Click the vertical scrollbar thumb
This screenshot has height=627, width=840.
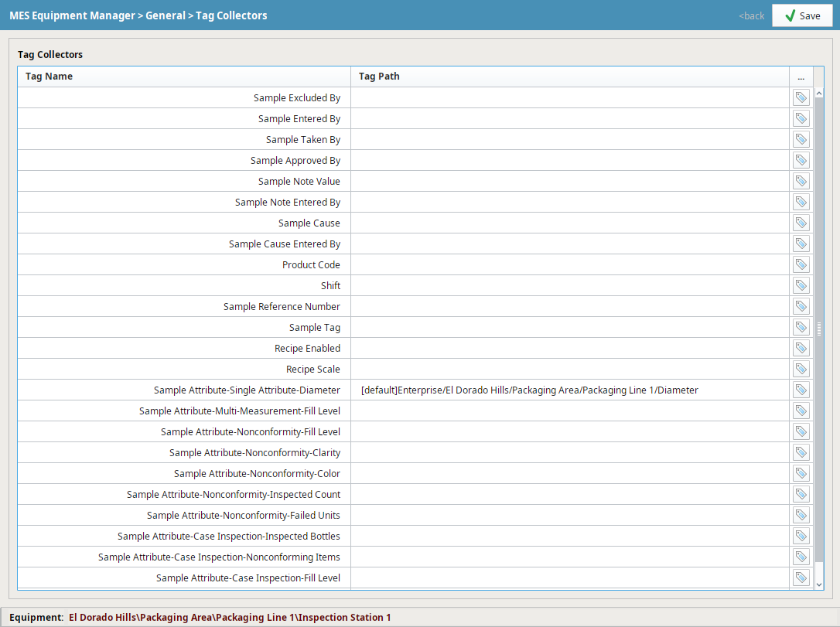click(819, 329)
